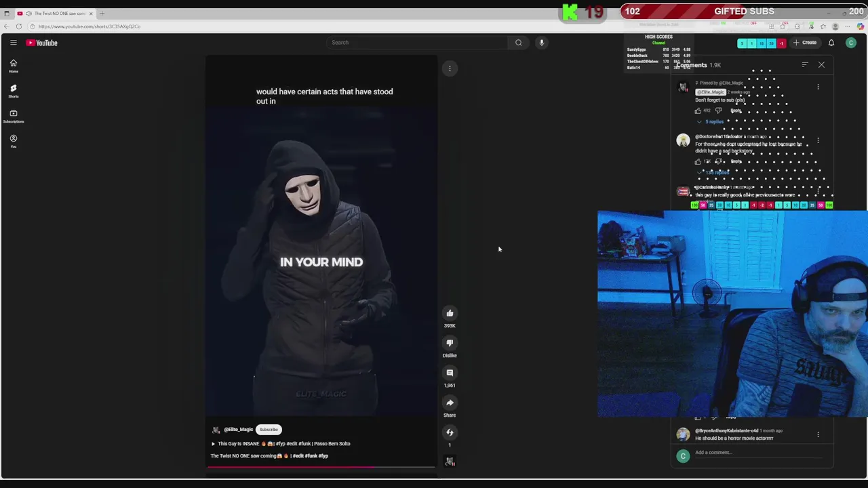Viewport: 868px width, 488px height.
Task: Click the YouTube logo
Action: pyautogui.click(x=42, y=43)
